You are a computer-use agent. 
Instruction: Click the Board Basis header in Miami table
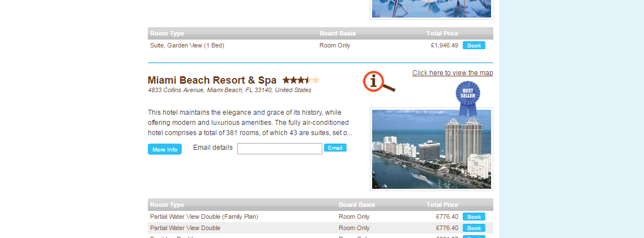[x=357, y=205]
